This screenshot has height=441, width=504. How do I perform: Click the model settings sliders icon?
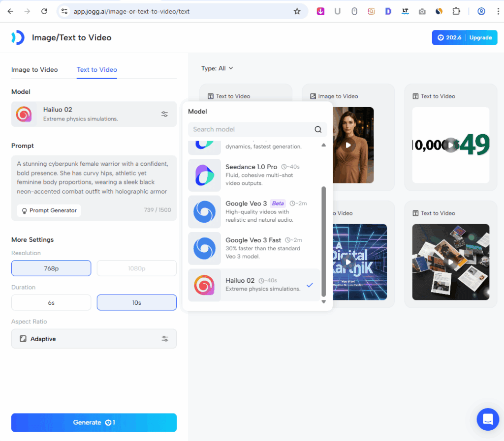tap(164, 114)
